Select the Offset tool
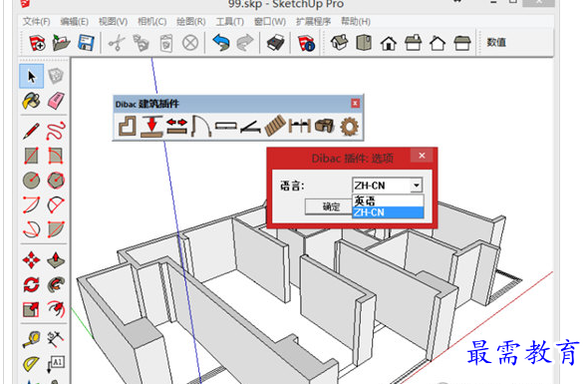This screenshot has height=384, width=588. pos(56,309)
